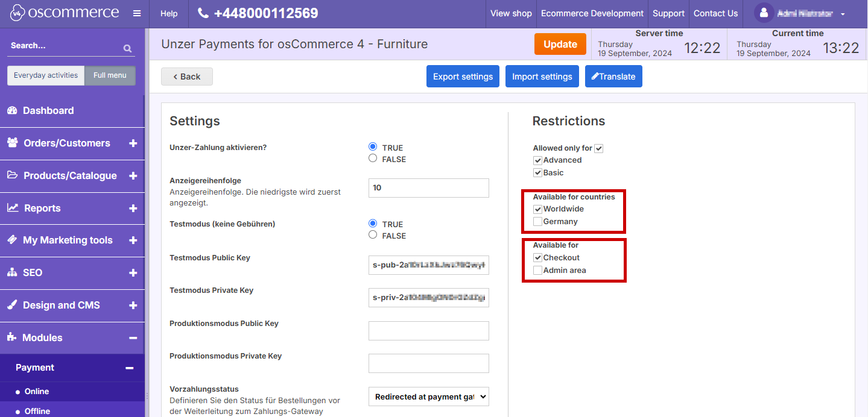Open the admin user avatar icon
This screenshot has width=868, height=417.
(x=764, y=13)
